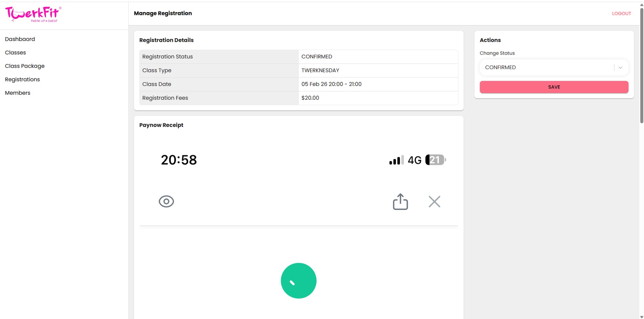This screenshot has height=319, width=644.
Task: Select Members in the sidebar
Action: (x=17, y=93)
